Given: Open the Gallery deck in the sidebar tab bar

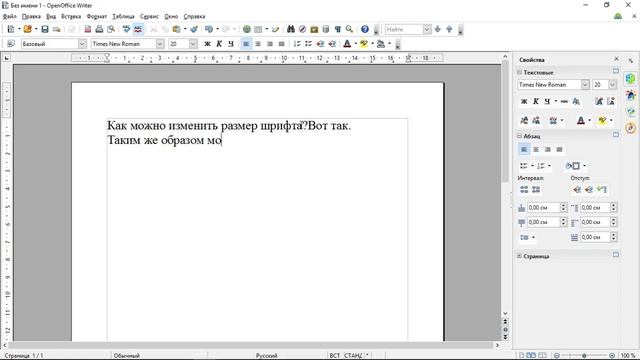Looking at the screenshot, I should pos(631,111).
